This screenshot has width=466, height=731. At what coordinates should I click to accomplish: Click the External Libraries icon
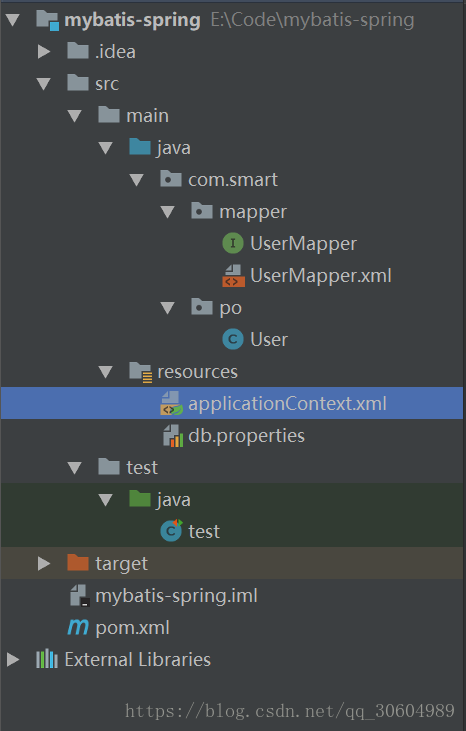(47, 660)
